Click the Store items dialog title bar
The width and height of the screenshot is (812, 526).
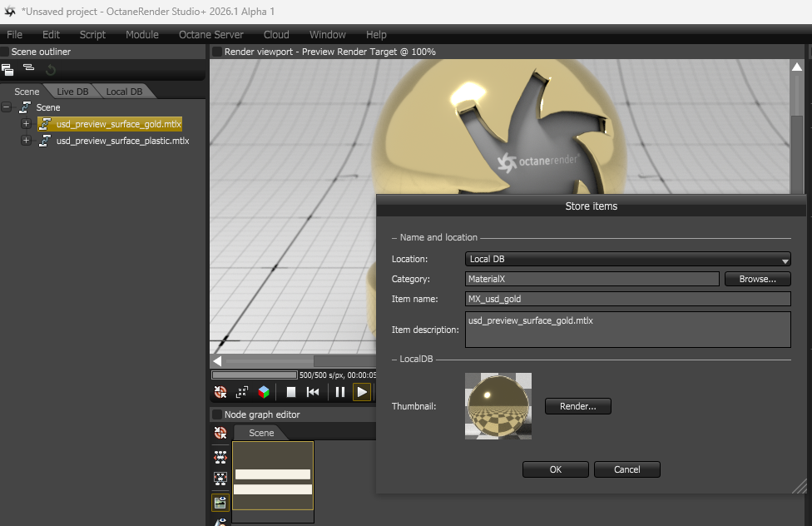[x=592, y=206]
